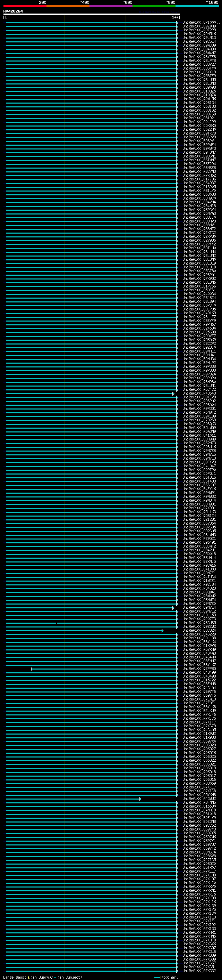Select the query name AV420264
The width and height of the screenshot is (222, 980).
(x=13, y=11)
